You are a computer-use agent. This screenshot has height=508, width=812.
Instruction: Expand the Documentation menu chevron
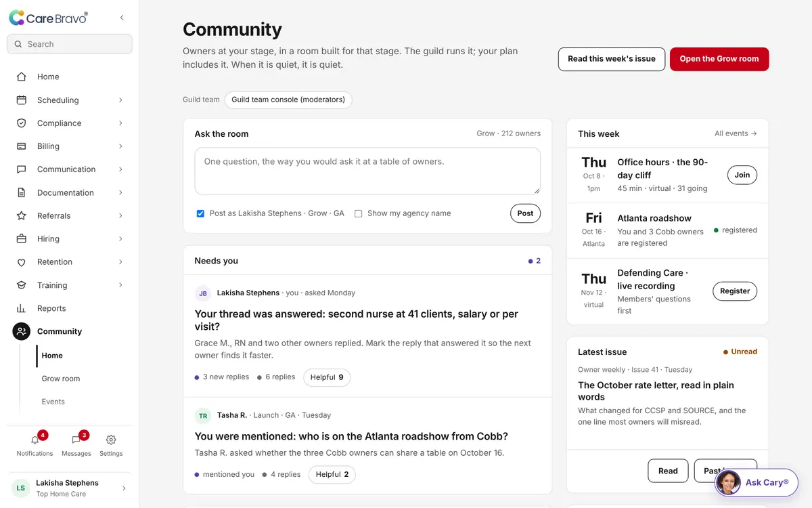(120, 192)
